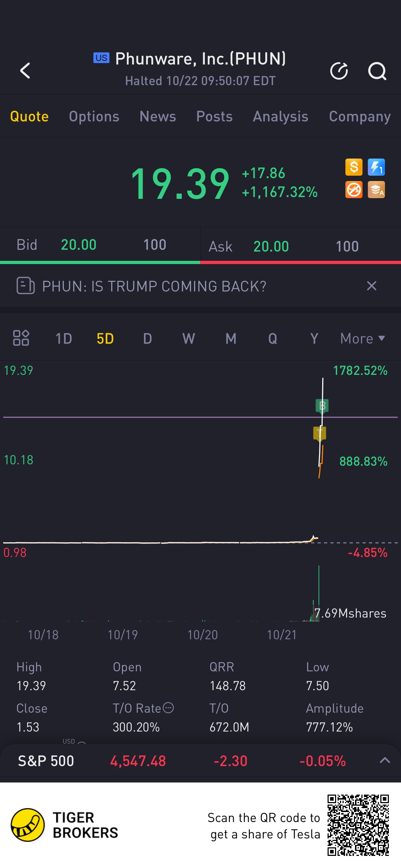The height and width of the screenshot is (868, 401).
Task: Tap the 4,547.48 index value
Action: click(138, 761)
